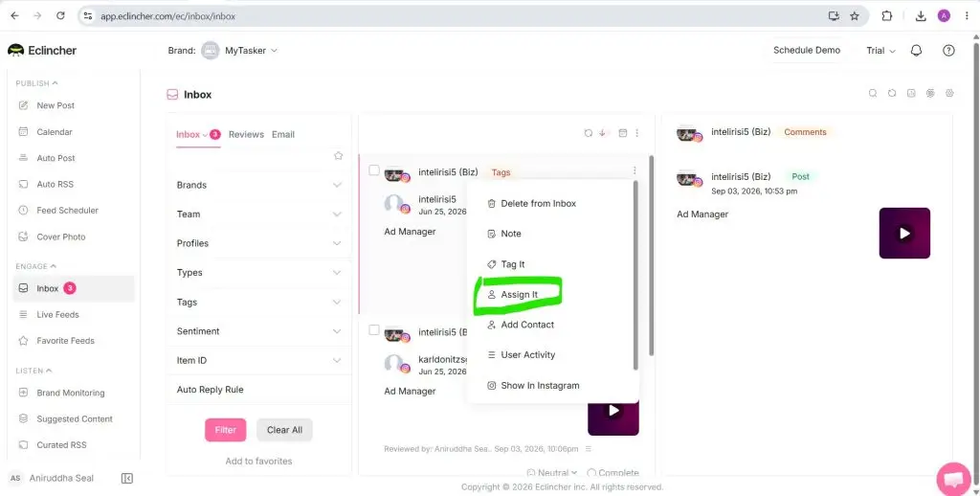Choose User Activity in the menu

pyautogui.click(x=521, y=355)
